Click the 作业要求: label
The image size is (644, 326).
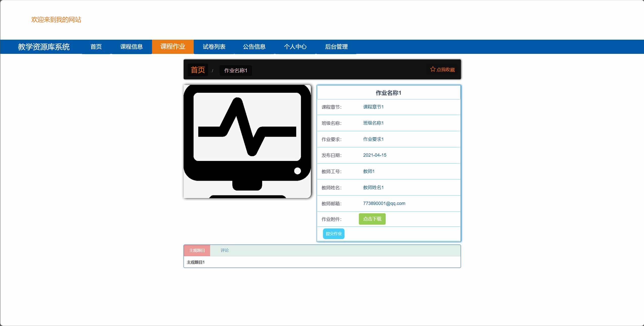coord(331,139)
